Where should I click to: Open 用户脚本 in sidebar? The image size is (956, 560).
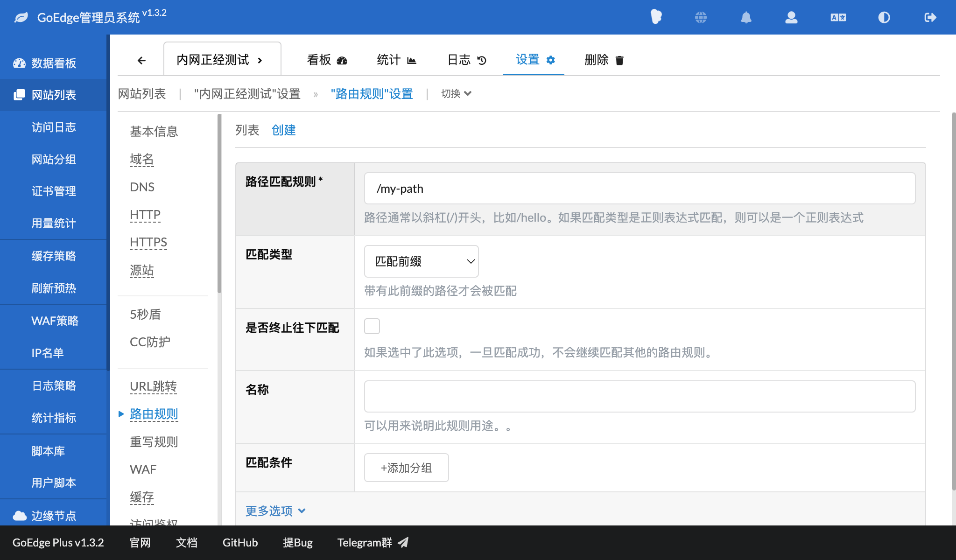[x=54, y=483]
